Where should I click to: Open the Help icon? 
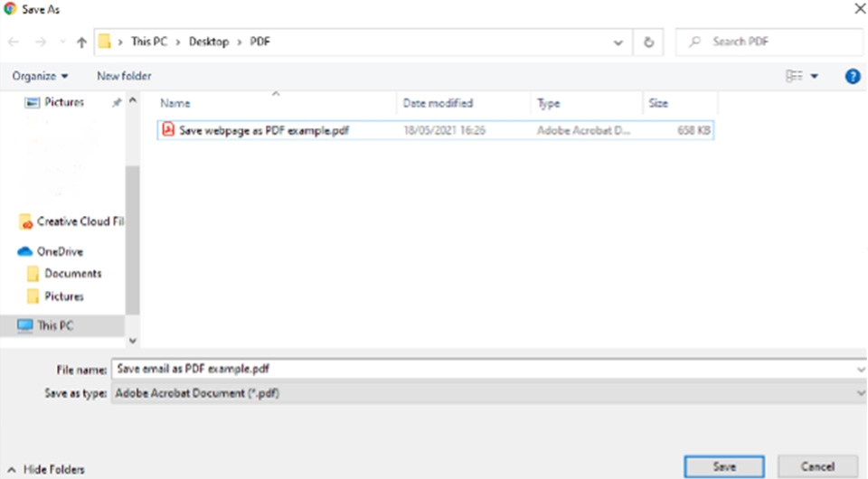click(853, 76)
